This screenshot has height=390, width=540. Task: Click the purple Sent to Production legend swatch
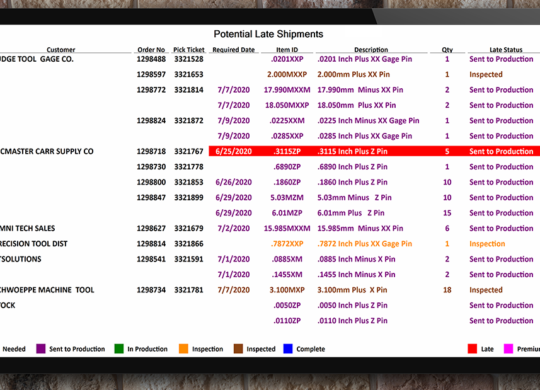[x=41, y=349]
